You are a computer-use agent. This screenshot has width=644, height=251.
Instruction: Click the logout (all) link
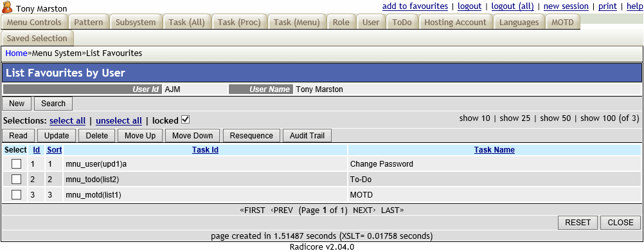pos(513,6)
